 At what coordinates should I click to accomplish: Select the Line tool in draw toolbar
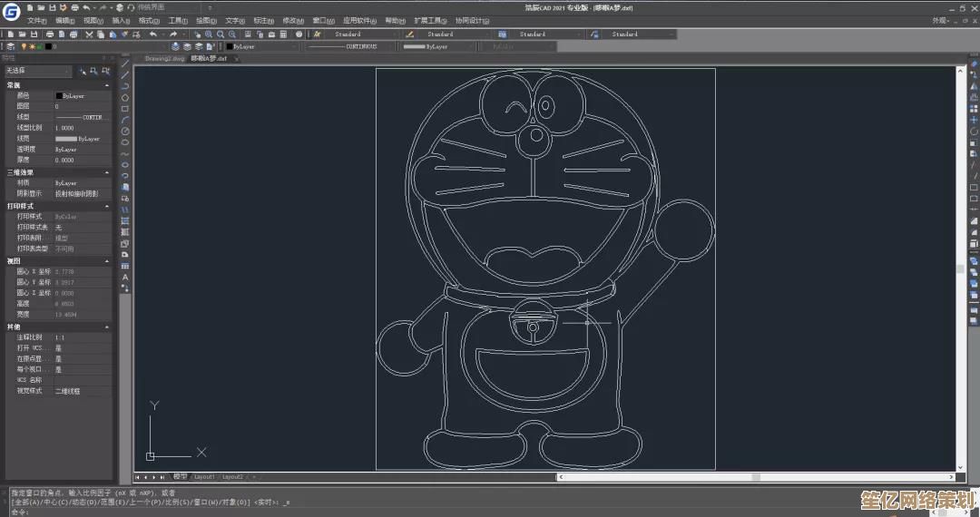(125, 64)
